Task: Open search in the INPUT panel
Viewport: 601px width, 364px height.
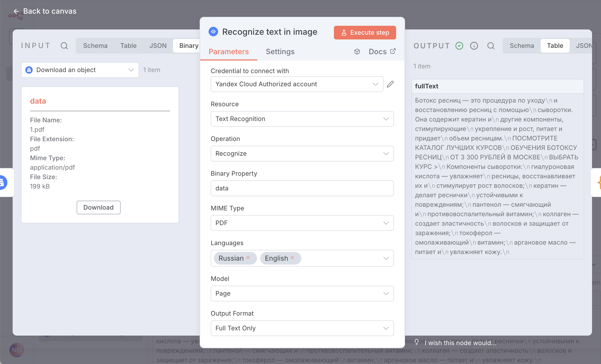Action: coord(64,45)
